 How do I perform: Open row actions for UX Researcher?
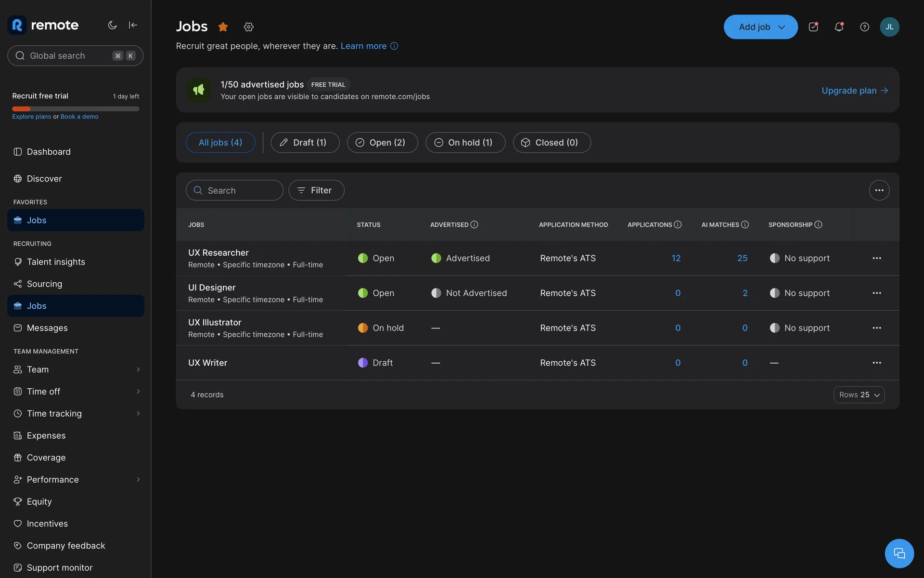click(876, 258)
